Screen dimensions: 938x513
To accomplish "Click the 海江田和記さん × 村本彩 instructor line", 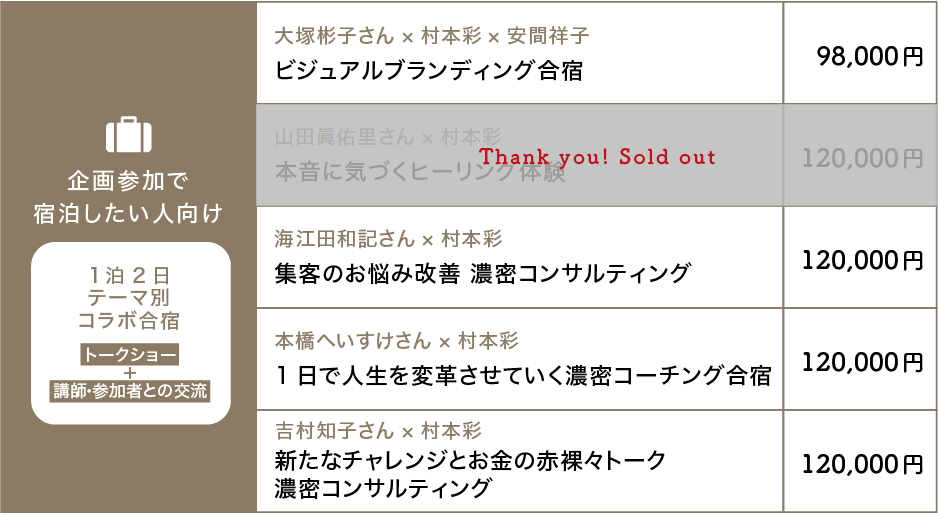I will coord(388,239).
